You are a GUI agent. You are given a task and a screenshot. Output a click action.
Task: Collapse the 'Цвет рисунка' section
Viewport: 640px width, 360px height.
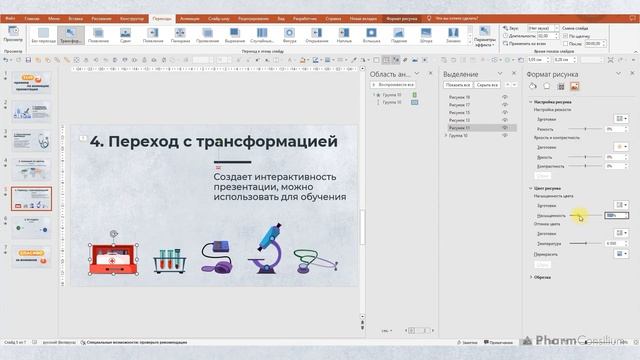pyautogui.click(x=531, y=189)
